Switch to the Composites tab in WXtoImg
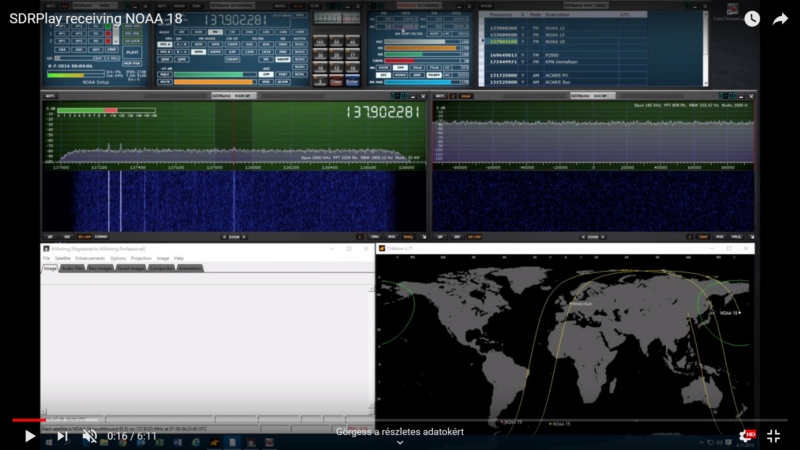 click(162, 268)
